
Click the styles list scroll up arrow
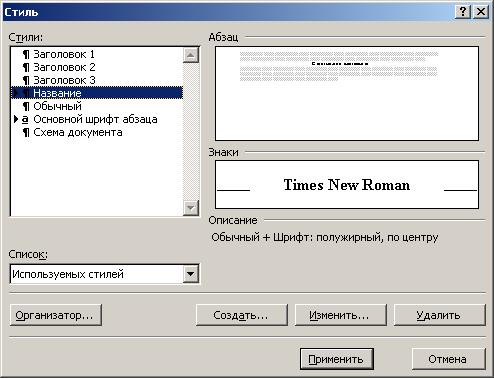click(191, 55)
